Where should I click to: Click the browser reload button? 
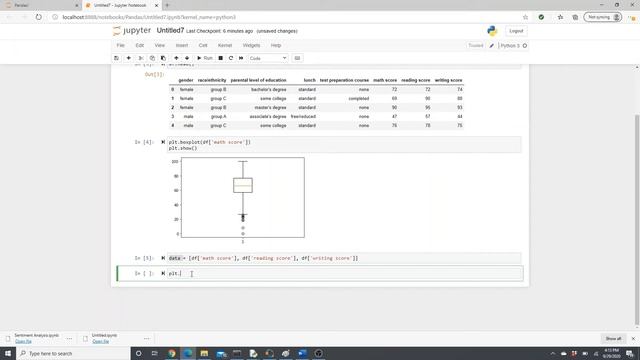tap(38, 17)
